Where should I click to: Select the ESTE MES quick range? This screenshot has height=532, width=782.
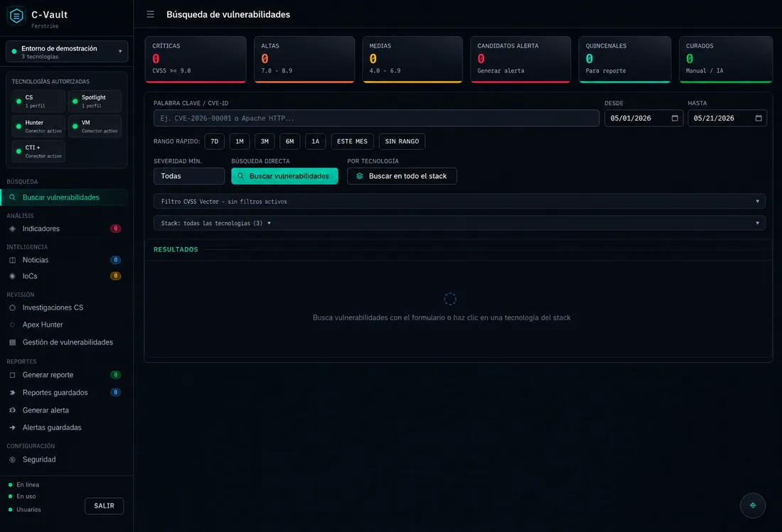click(352, 141)
